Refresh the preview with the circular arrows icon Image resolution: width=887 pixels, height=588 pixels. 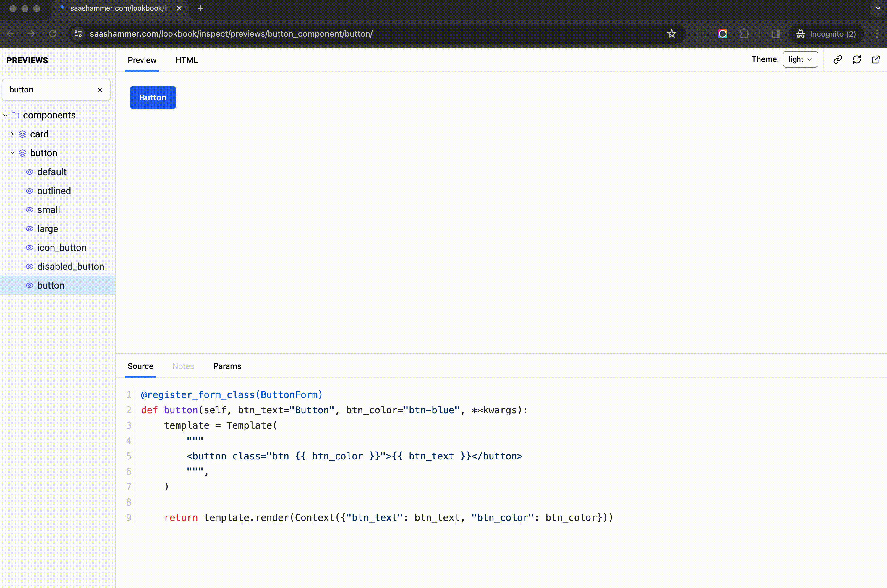(857, 59)
